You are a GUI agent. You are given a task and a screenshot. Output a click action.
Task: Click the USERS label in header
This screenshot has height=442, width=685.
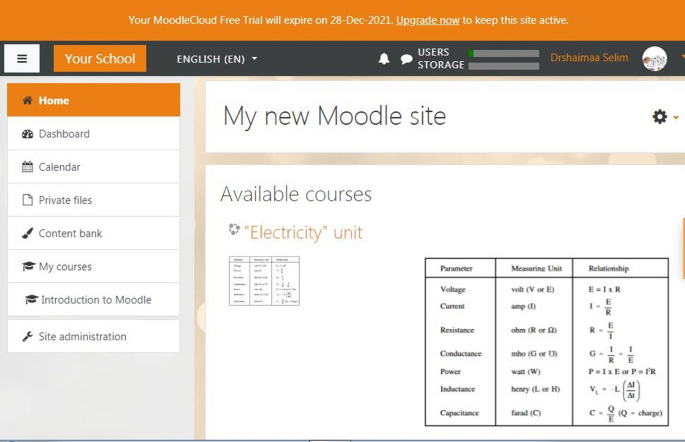(x=433, y=52)
